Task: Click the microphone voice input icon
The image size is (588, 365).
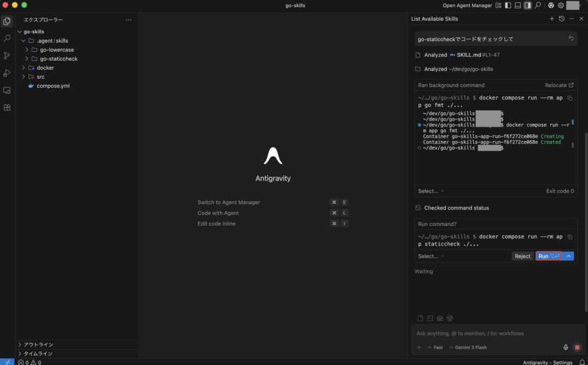Action: click(566, 347)
